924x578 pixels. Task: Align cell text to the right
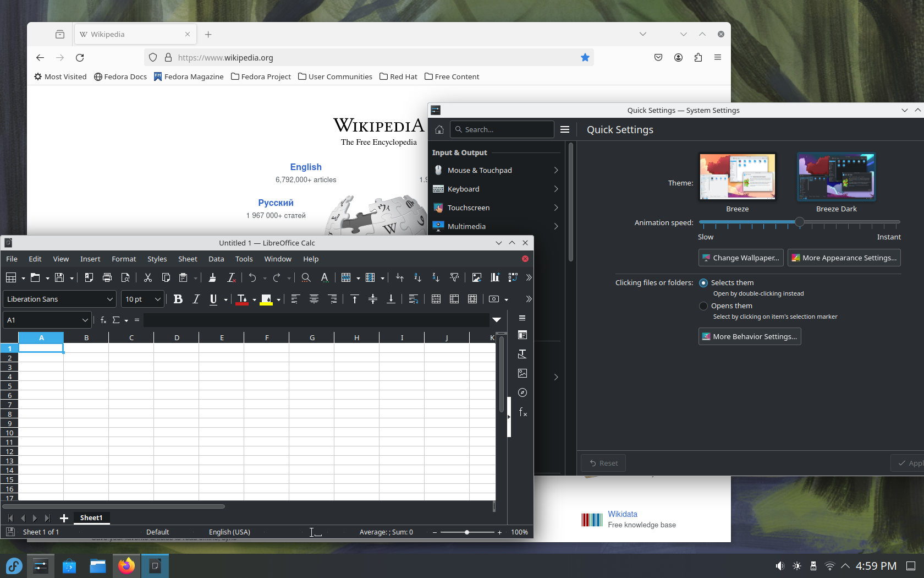[332, 299]
